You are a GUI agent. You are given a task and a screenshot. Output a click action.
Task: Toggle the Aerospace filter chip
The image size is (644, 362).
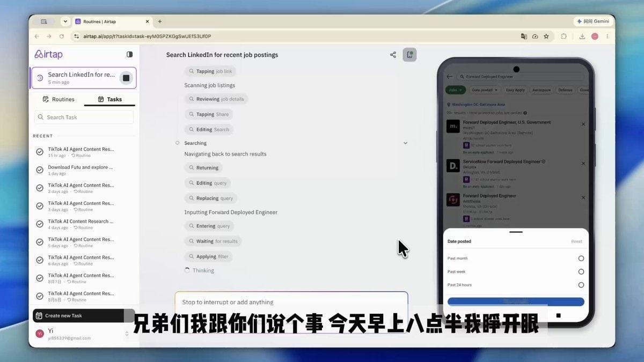541,90
